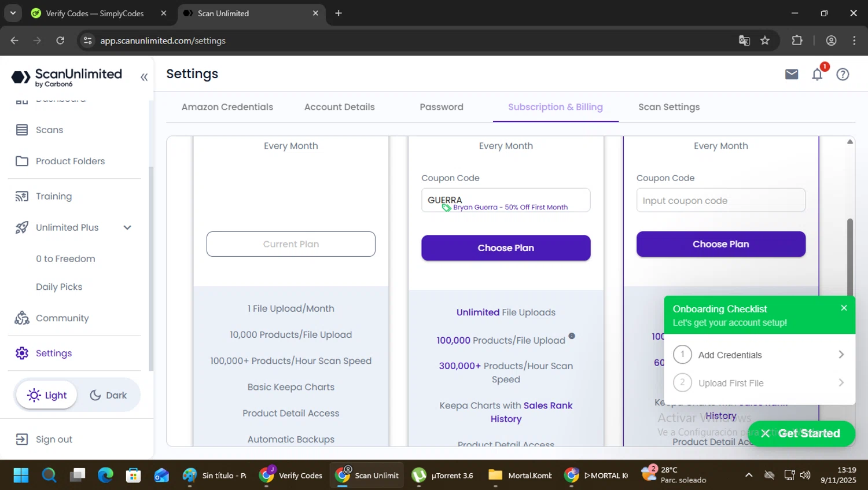Bookmark this page with the star
The image size is (868, 490).
point(765,40)
